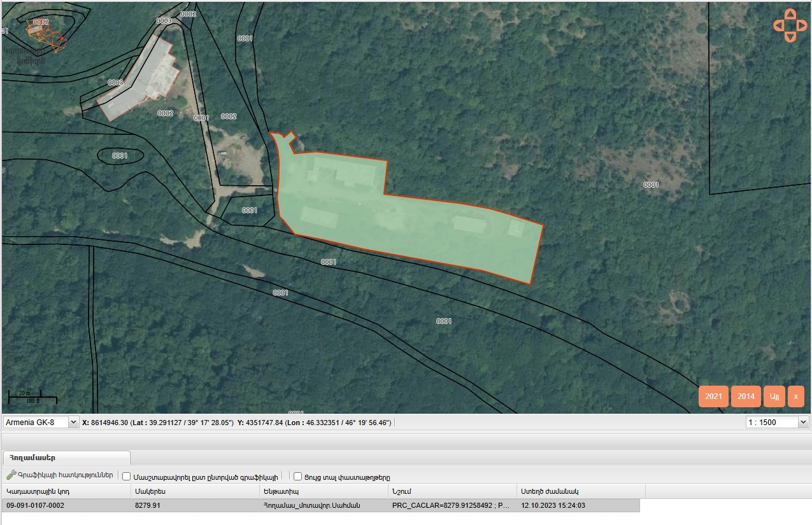Close imagery selector with the x button
The width and height of the screenshot is (812, 525).
coord(795,396)
